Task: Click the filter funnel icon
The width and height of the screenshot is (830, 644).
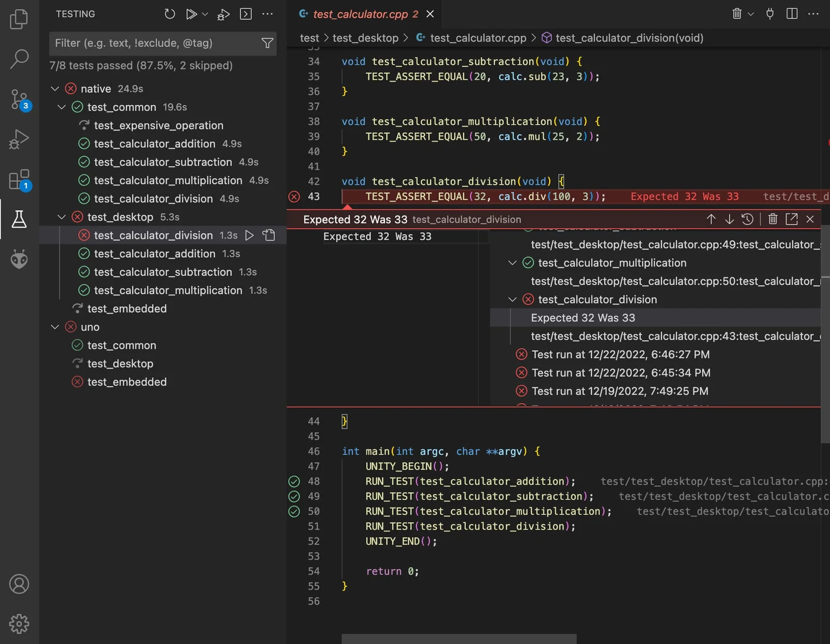Action: 267,43
